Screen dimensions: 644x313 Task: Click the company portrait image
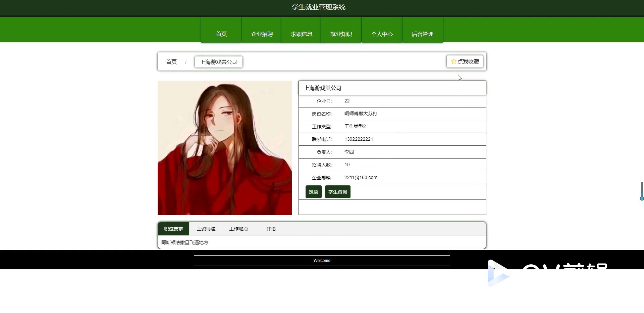(x=225, y=148)
